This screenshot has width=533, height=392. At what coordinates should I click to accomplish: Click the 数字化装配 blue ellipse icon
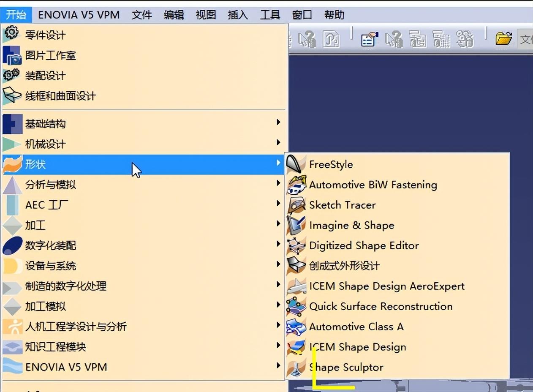coord(12,245)
